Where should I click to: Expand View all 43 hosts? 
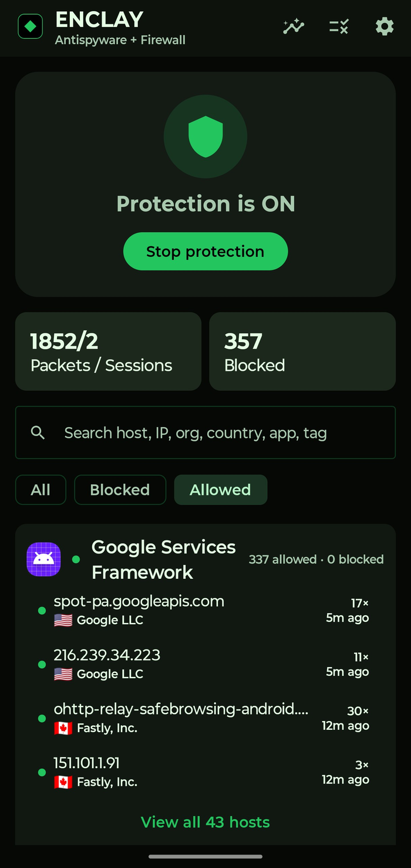206,822
